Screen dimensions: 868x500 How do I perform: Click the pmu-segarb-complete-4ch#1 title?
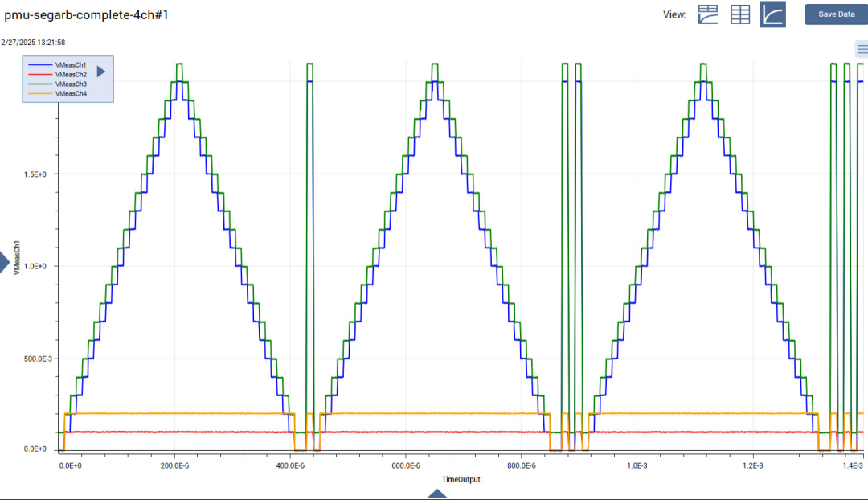pos(86,15)
